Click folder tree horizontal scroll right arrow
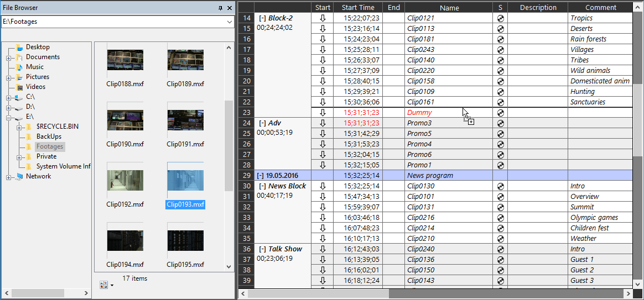 [x=85, y=293]
